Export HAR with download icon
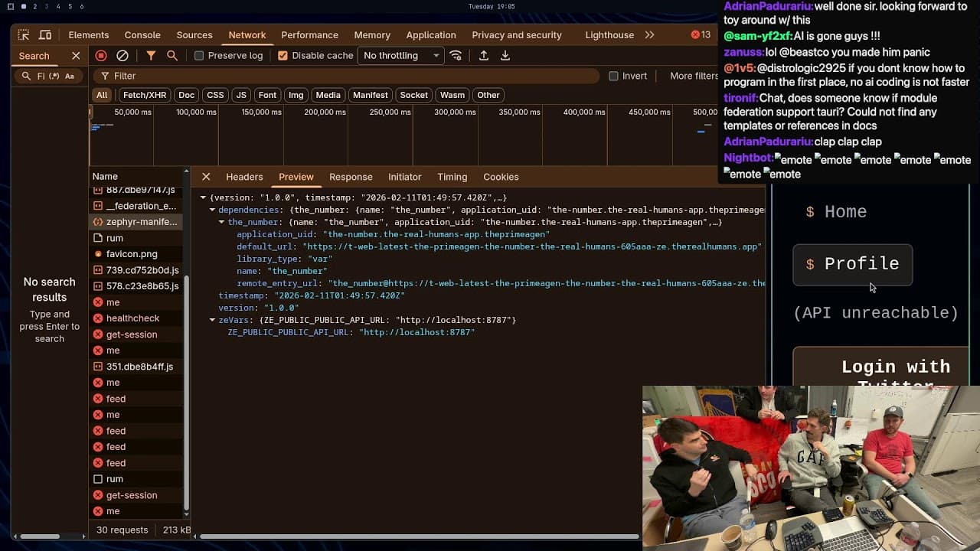Screen dimensions: 980x551 (x=505, y=56)
